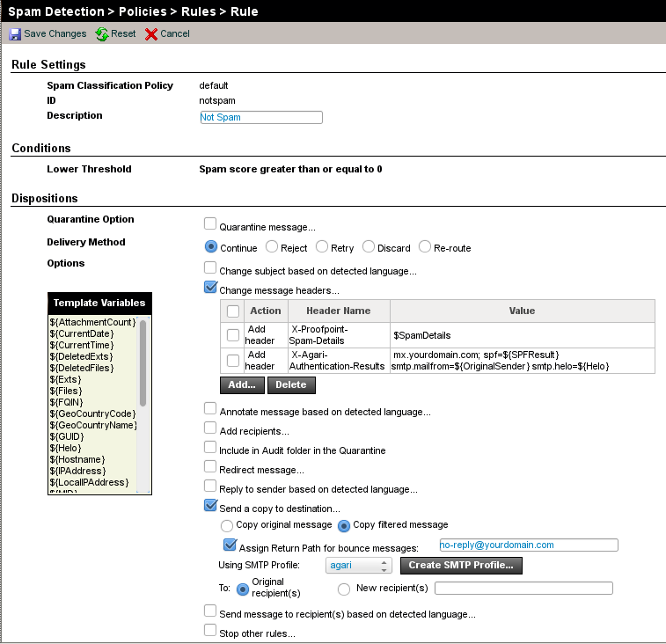Click the Save Changes link
The height and width of the screenshot is (644, 666).
coord(55,33)
